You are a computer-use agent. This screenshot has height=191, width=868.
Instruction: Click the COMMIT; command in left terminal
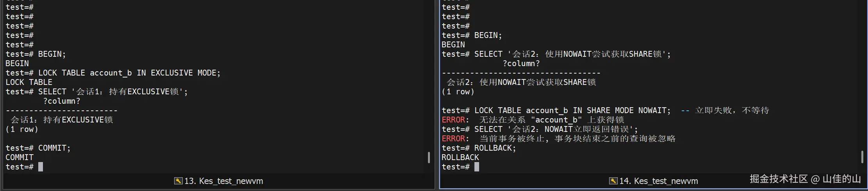pyautogui.click(x=54, y=148)
